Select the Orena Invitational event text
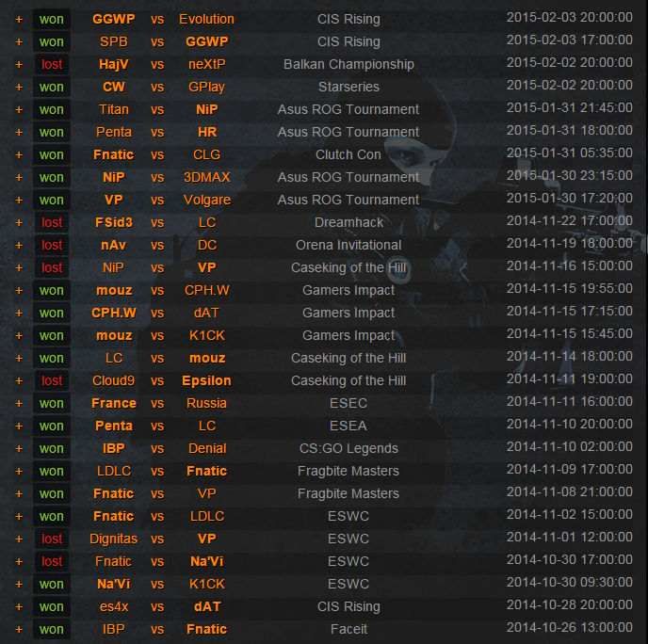 pos(348,245)
